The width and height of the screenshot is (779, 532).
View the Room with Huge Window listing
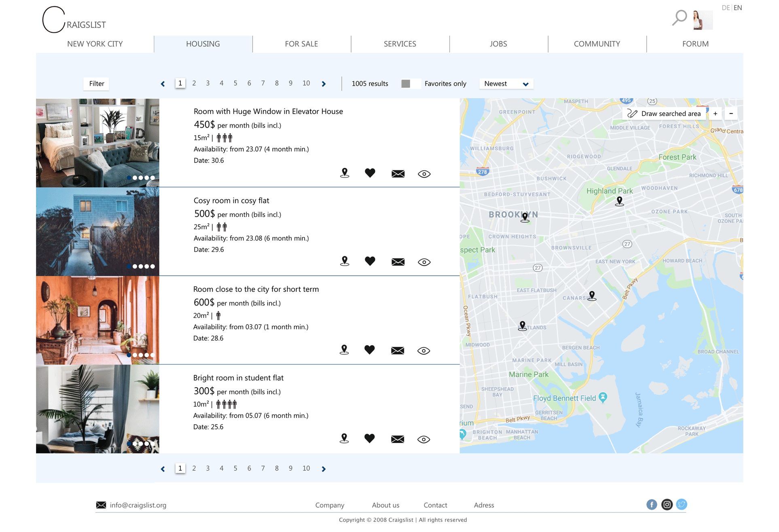pyautogui.click(x=424, y=174)
